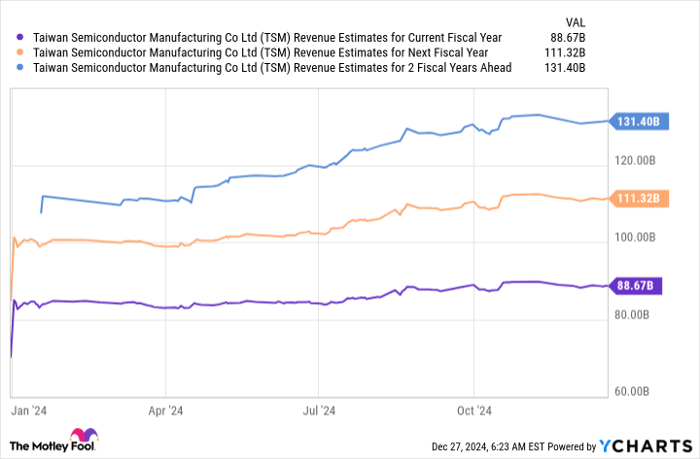Open the YCharts logo

click(x=646, y=445)
